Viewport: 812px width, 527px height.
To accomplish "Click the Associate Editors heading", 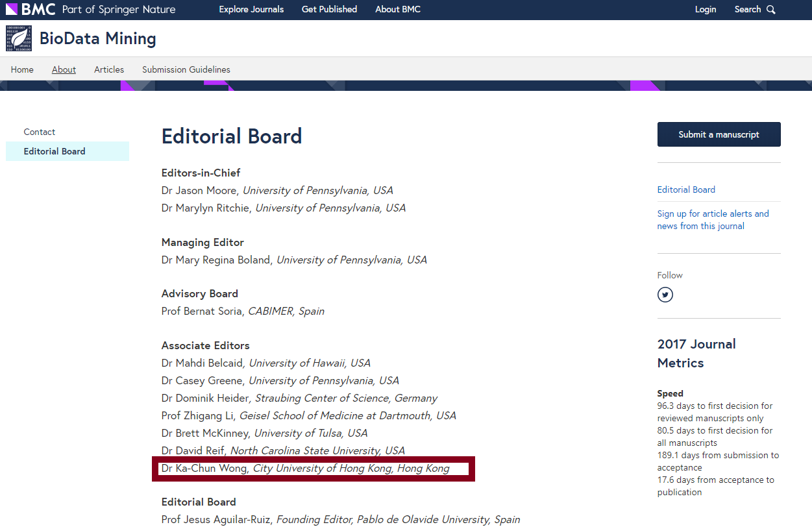I will 206,345.
